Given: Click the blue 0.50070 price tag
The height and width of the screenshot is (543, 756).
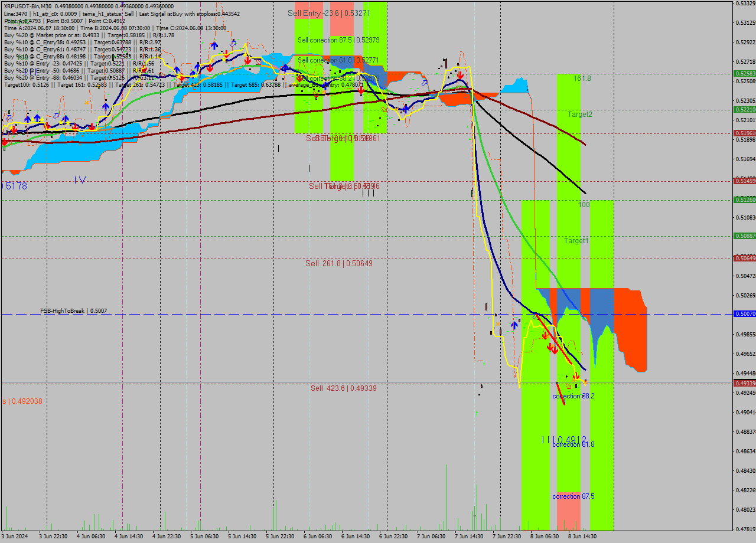Looking at the screenshot, I should click(x=745, y=314).
